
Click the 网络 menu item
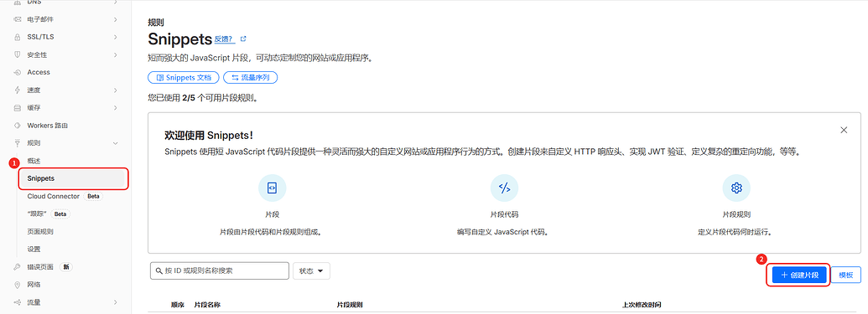coord(34,285)
